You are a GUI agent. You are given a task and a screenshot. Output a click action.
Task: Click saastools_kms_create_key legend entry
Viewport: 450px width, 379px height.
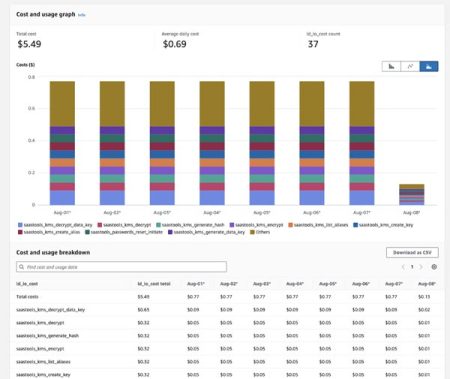pyautogui.click(x=383, y=225)
